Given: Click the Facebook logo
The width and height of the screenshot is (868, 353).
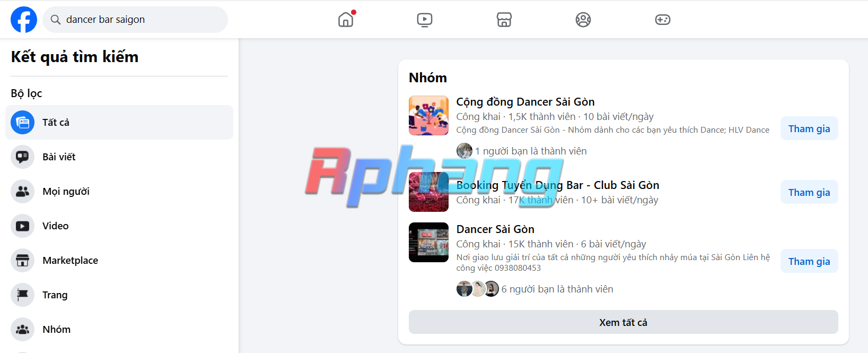Looking at the screenshot, I should [24, 20].
